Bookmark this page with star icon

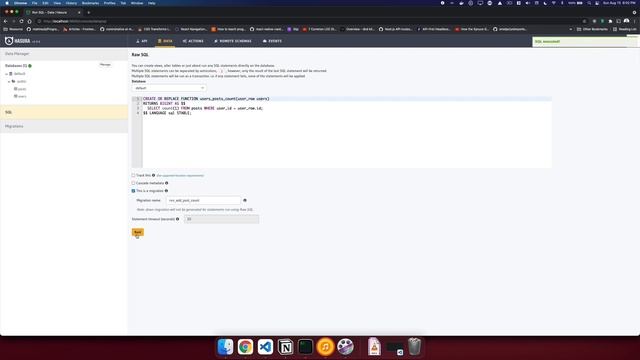pyautogui.click(x=584, y=21)
